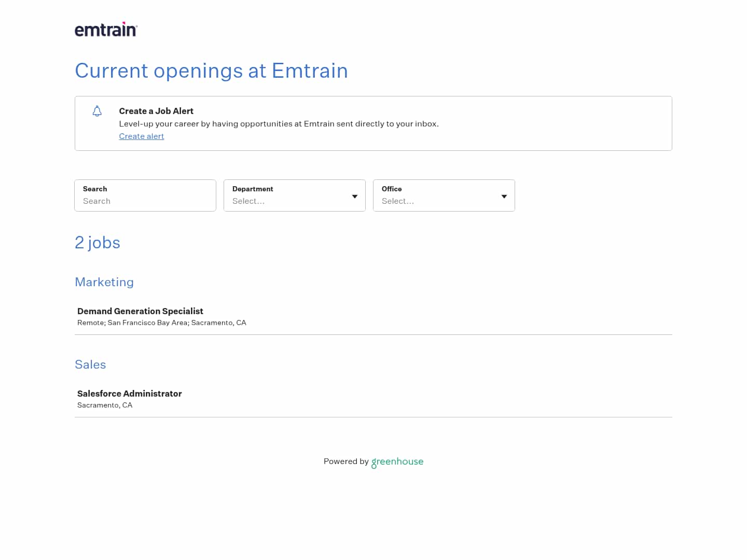Click the Sacramento, CA location text under Salesforce Administrator
Screen dimensions: 747x560
[x=105, y=405]
